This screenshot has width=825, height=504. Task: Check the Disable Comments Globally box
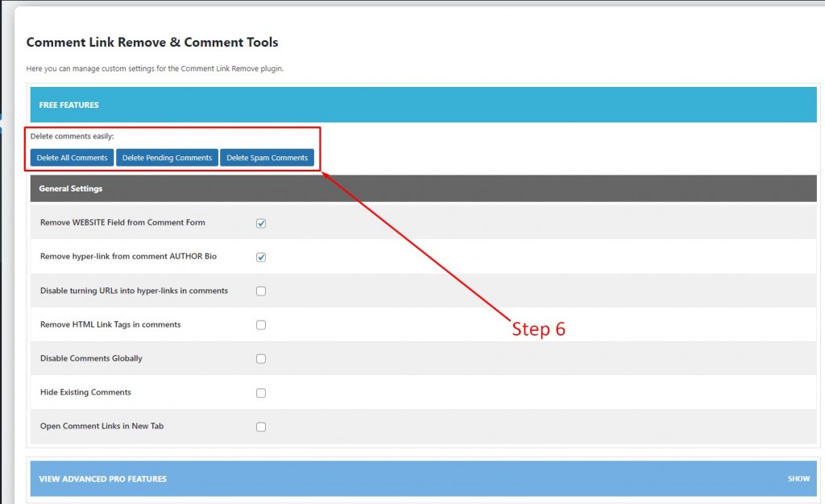(261, 359)
